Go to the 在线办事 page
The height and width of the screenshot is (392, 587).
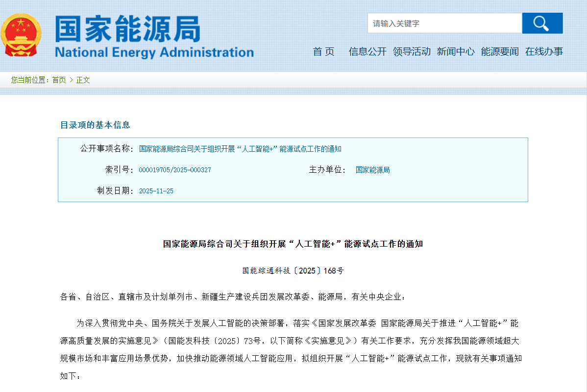point(544,51)
